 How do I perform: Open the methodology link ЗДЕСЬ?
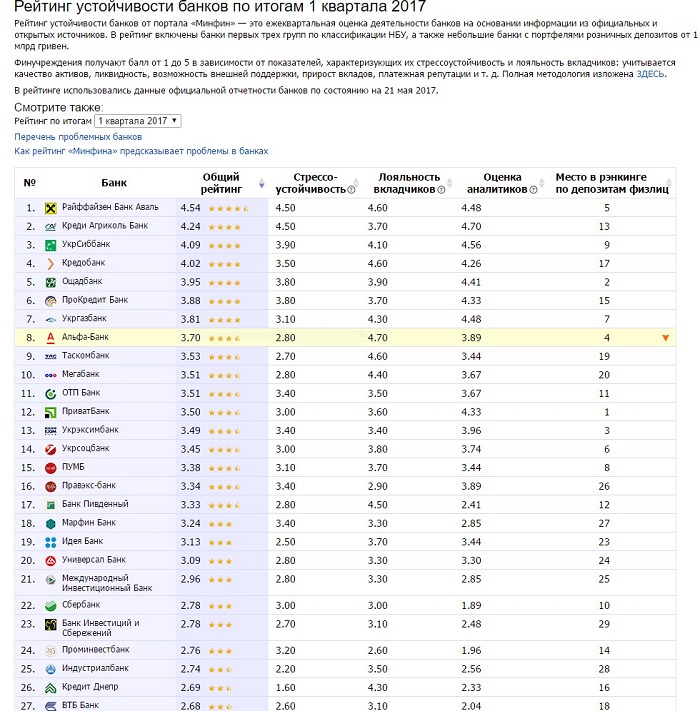click(650, 74)
